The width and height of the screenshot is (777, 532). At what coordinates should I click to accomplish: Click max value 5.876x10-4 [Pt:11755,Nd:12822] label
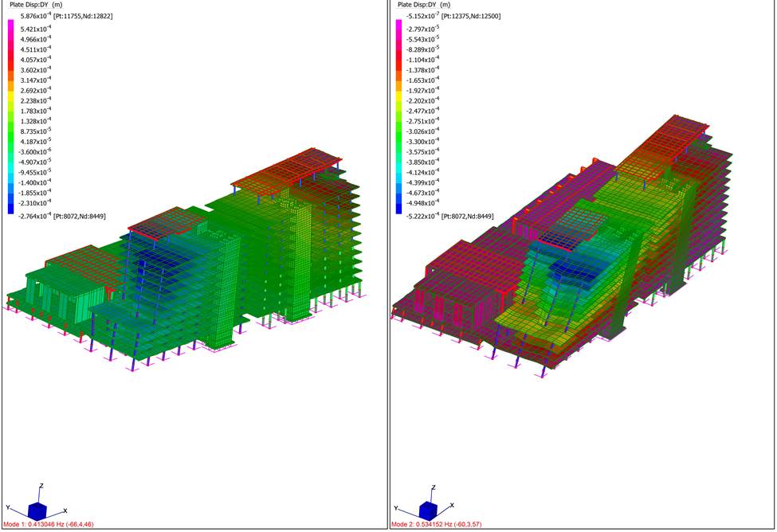pos(67,16)
